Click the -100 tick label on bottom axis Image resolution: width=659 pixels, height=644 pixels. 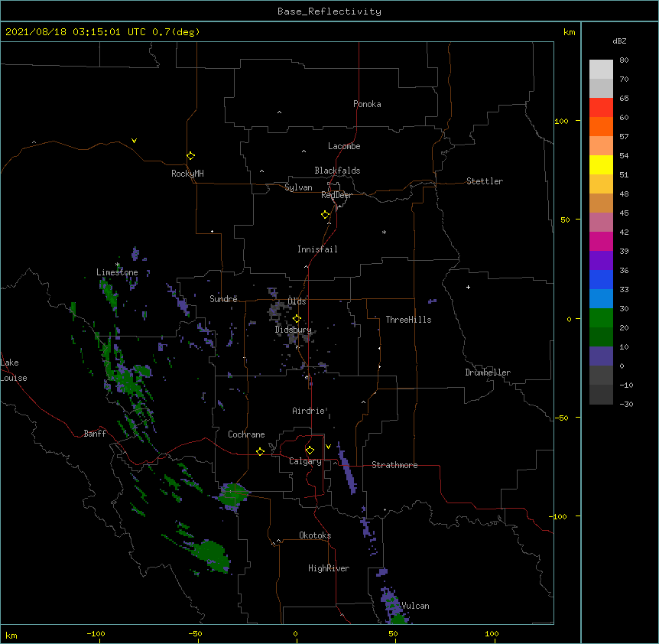click(96, 633)
